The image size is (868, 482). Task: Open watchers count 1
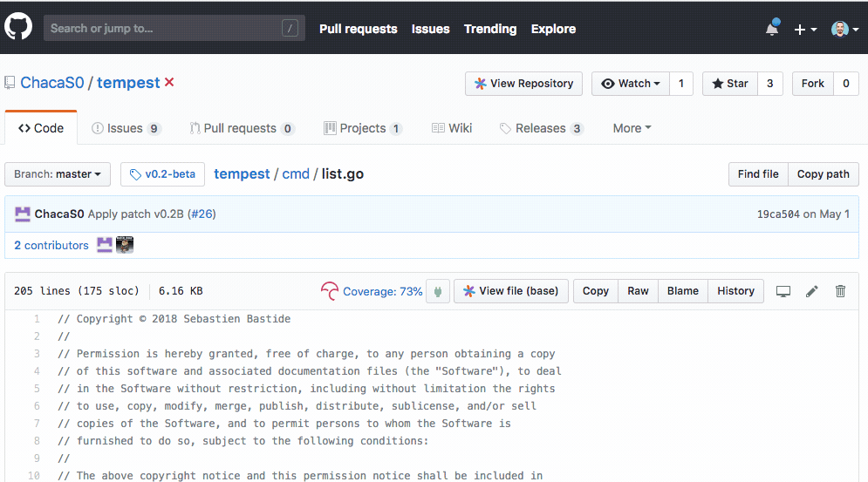coord(681,84)
